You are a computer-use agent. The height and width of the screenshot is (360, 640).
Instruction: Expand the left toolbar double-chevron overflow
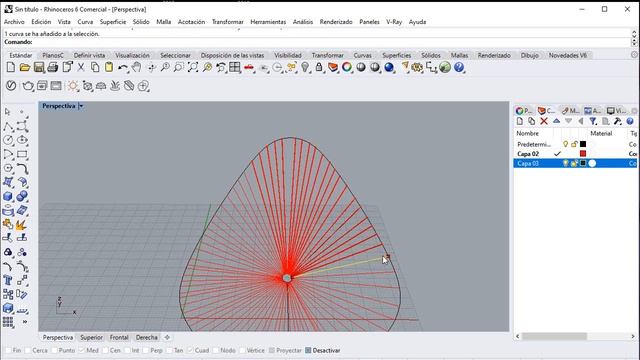(x=24, y=322)
